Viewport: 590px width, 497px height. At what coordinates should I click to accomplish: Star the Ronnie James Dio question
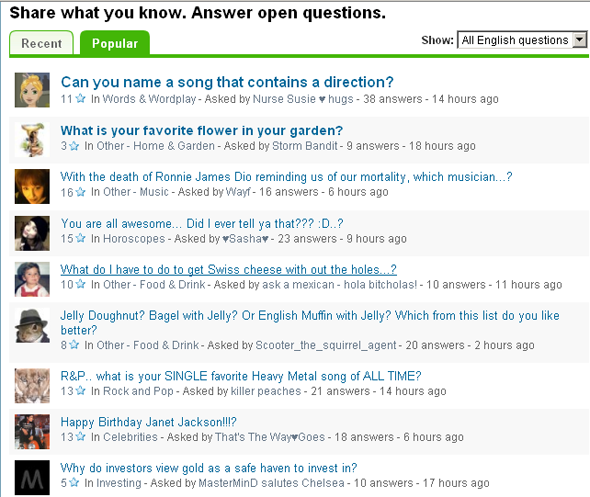[81, 192]
